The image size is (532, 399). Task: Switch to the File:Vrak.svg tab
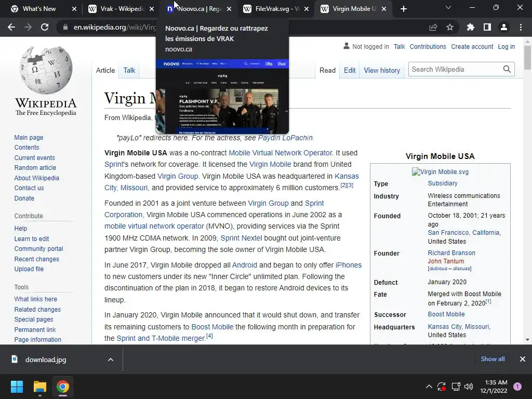point(277,9)
